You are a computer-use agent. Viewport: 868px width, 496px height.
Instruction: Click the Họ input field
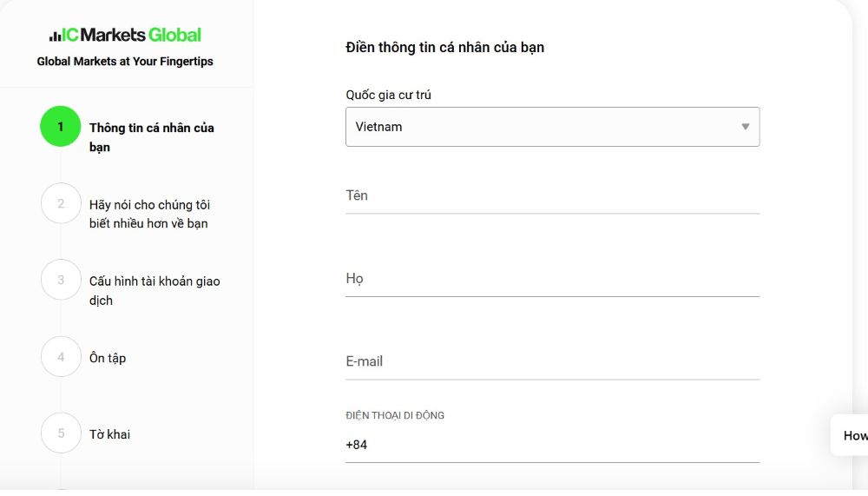point(552,279)
